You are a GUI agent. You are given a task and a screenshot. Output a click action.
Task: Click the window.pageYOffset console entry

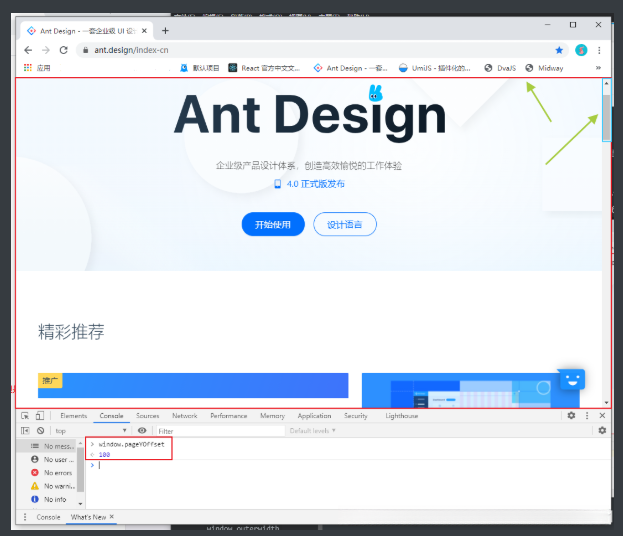tap(132, 444)
